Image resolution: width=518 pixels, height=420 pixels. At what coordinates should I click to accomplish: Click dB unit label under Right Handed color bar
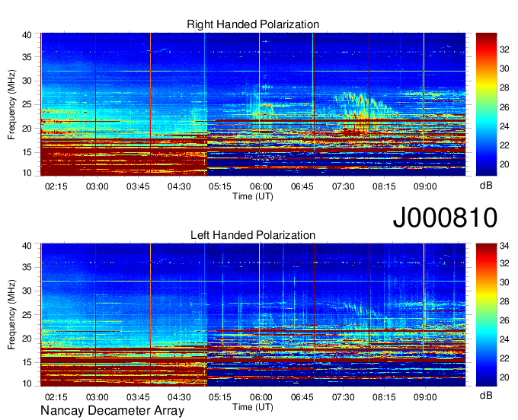(x=486, y=185)
